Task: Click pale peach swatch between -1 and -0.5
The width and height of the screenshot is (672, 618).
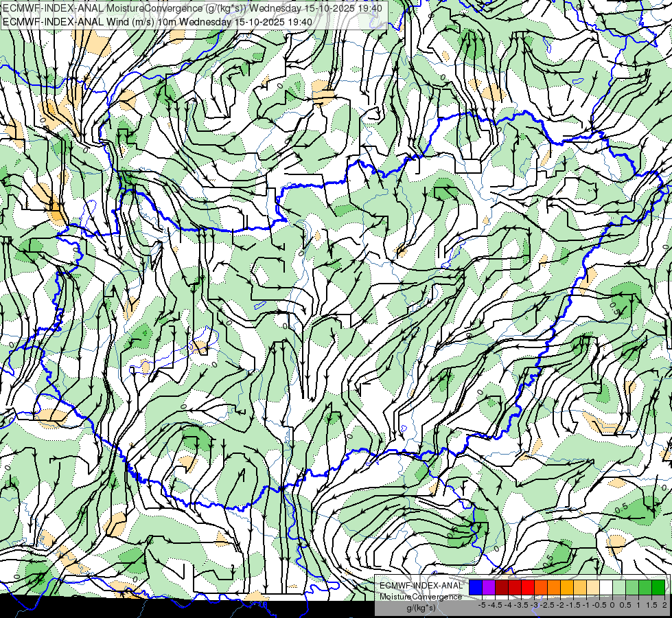Action: click(593, 587)
